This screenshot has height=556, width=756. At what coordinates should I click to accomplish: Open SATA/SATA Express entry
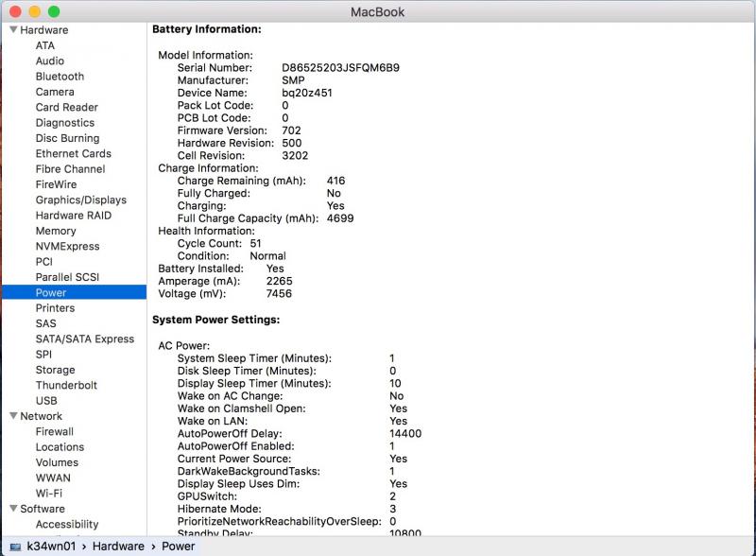coord(85,339)
